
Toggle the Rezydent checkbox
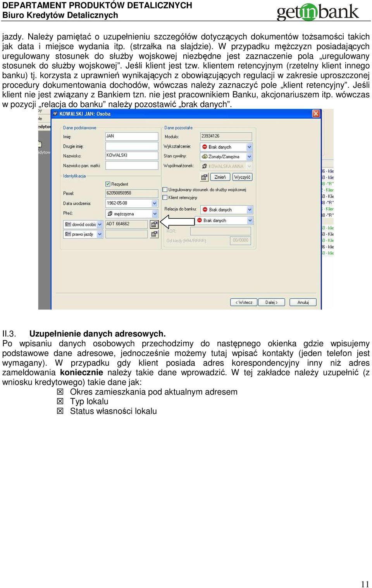click(x=108, y=184)
